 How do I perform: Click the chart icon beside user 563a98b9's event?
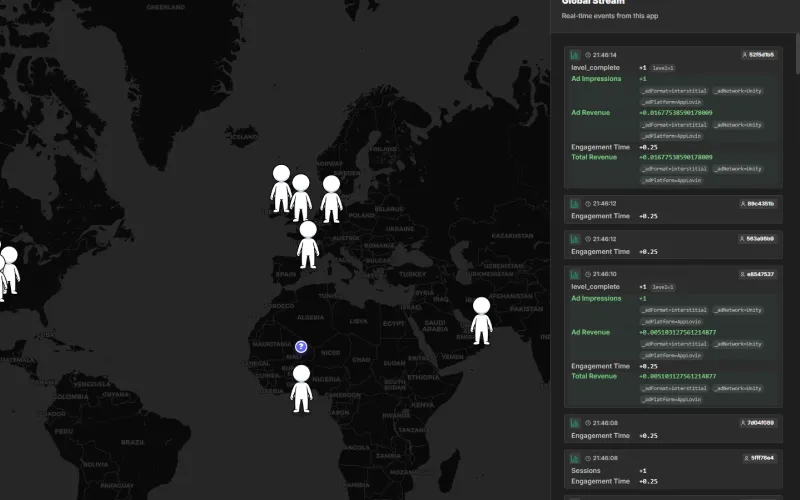(x=575, y=239)
